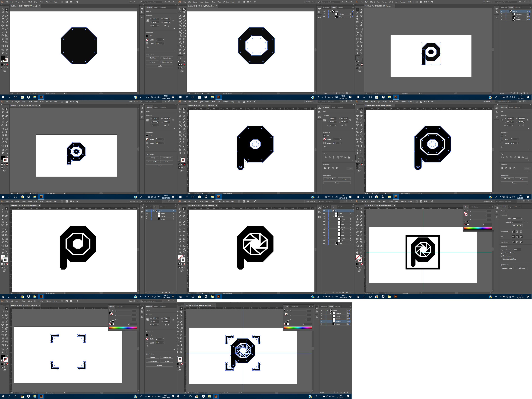The height and width of the screenshot is (399, 532).
Task: Click the Align to Pixel Grid button
Action: pyautogui.click(x=167, y=62)
